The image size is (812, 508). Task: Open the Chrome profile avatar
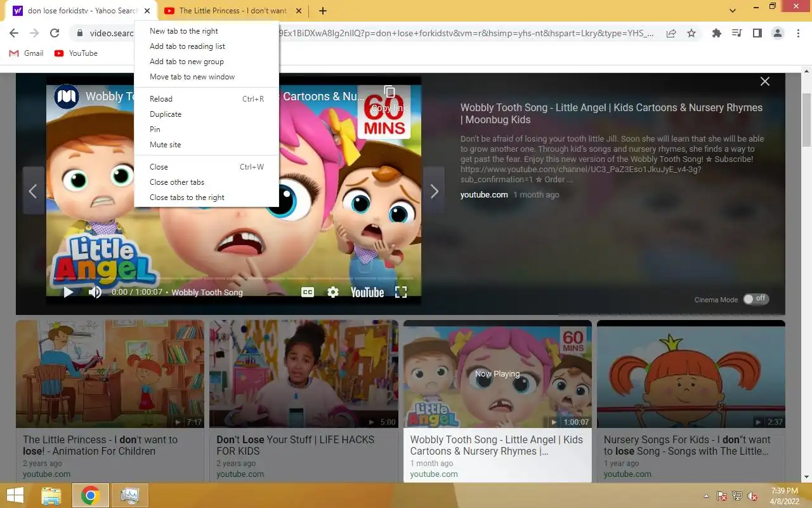tap(778, 33)
